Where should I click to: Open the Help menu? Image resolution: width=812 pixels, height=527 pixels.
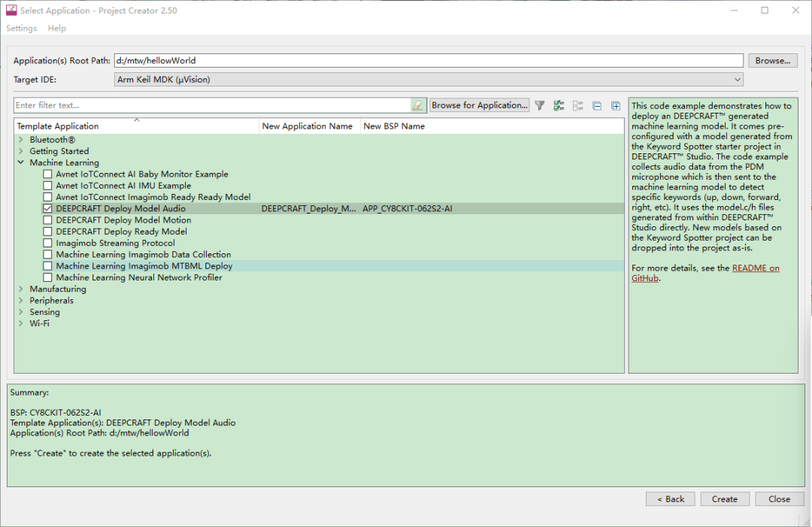click(x=57, y=29)
